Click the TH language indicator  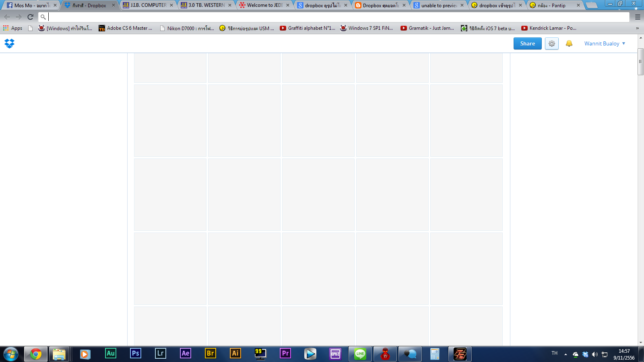coord(555,353)
